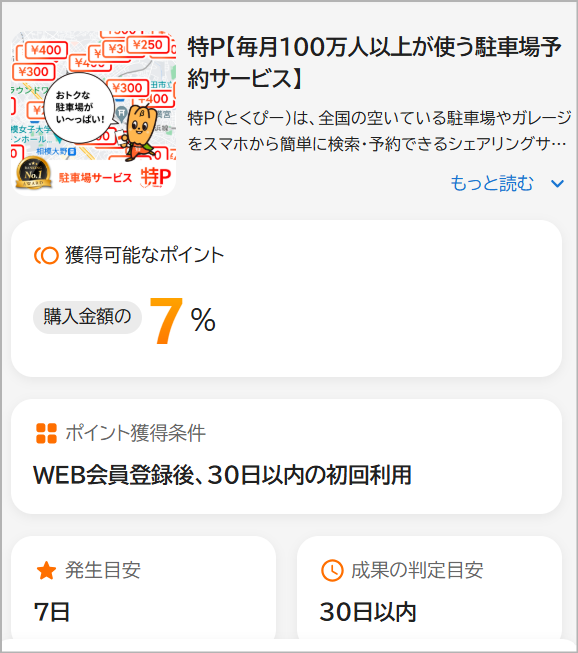
Task: Expand description with もっと読む
Action: tap(492, 183)
